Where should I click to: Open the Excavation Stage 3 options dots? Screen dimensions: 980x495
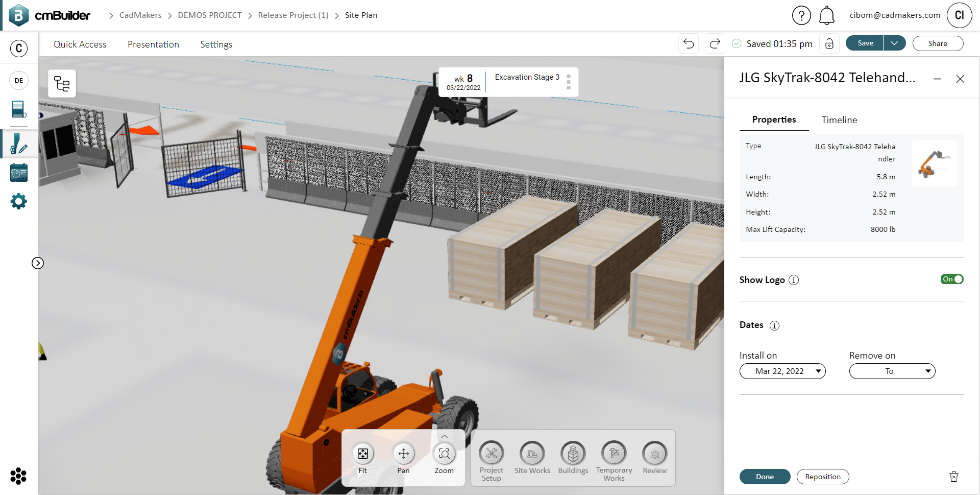[x=569, y=82]
